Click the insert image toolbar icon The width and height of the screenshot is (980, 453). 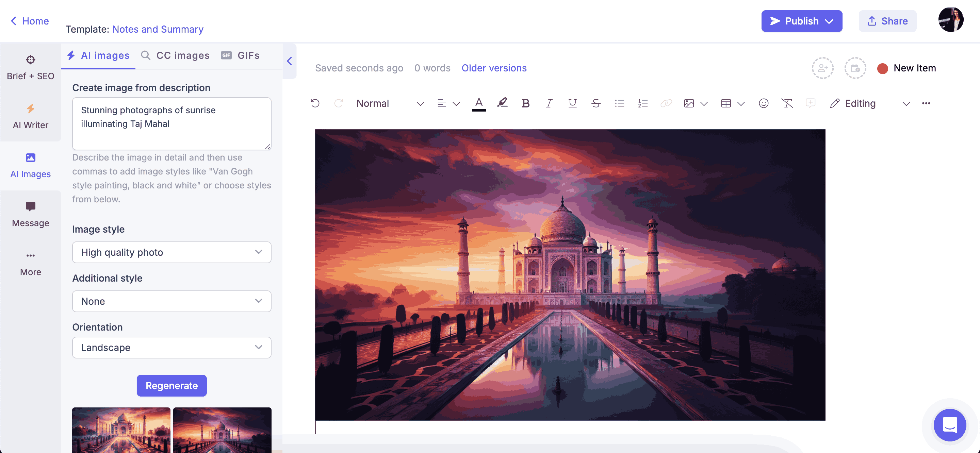coord(689,102)
